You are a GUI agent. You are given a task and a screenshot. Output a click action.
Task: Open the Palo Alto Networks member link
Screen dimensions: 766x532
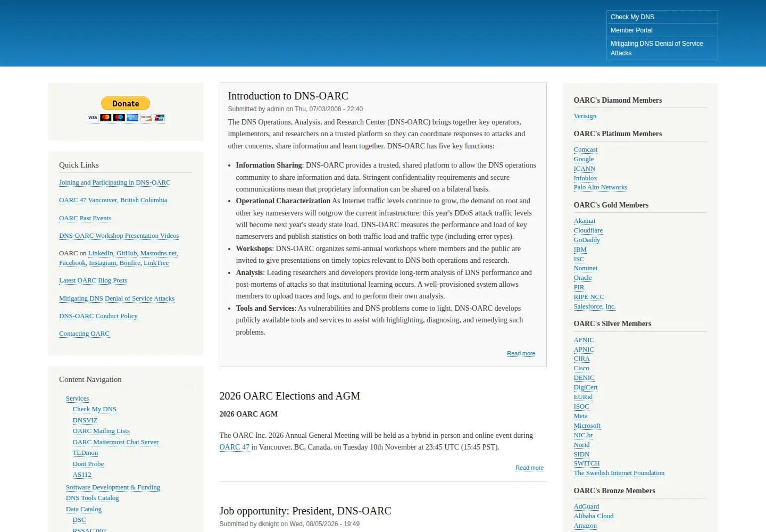[600, 187]
